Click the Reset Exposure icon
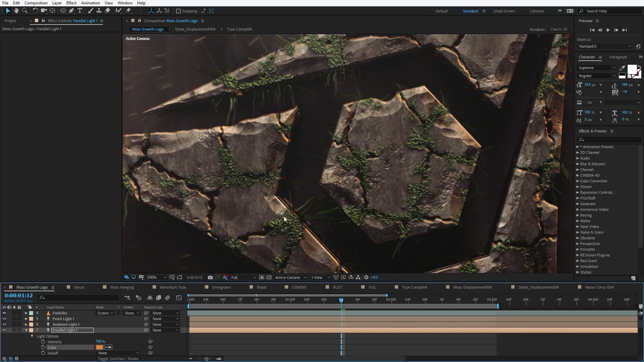 coord(366,278)
